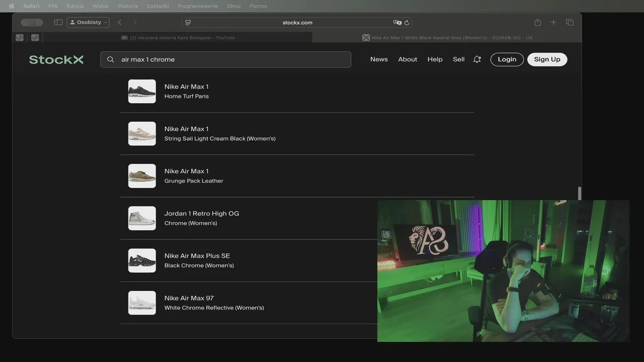This screenshot has height=362, width=644.
Task: Click the Sign Up button
Action: click(x=547, y=59)
